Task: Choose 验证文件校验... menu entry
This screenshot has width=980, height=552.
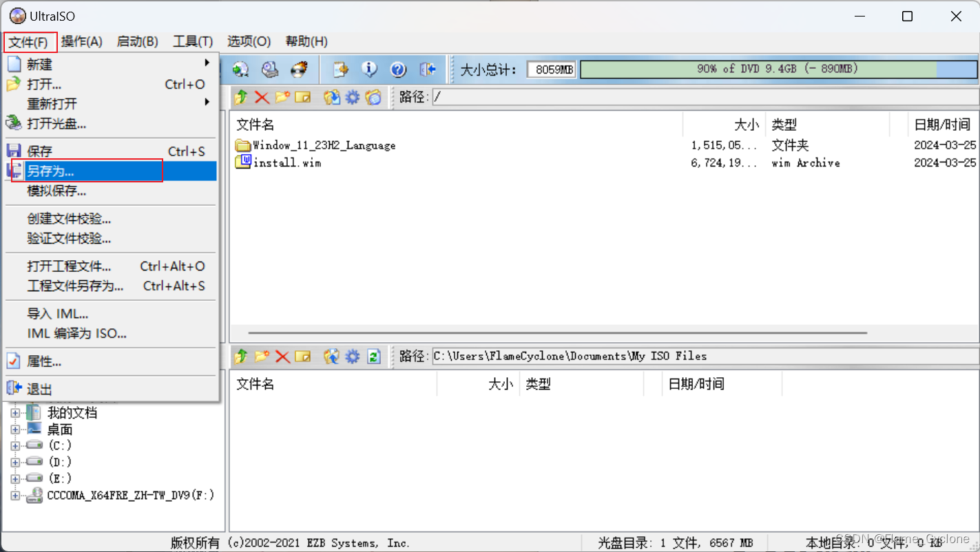Action: pyautogui.click(x=111, y=239)
